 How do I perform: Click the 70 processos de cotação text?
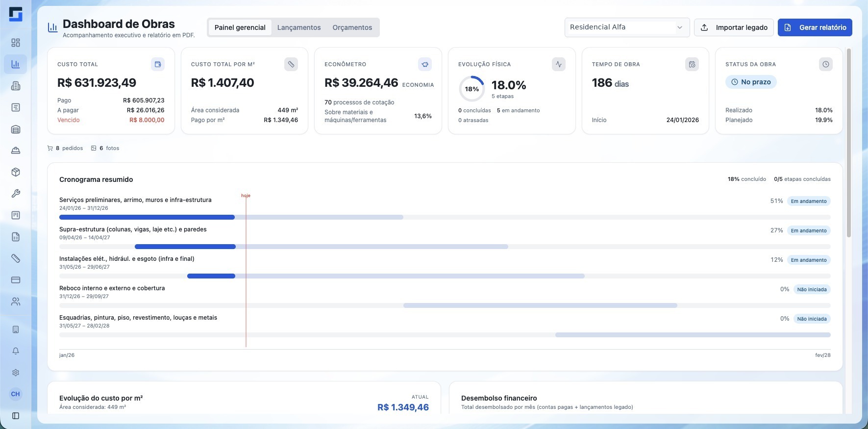(x=359, y=102)
